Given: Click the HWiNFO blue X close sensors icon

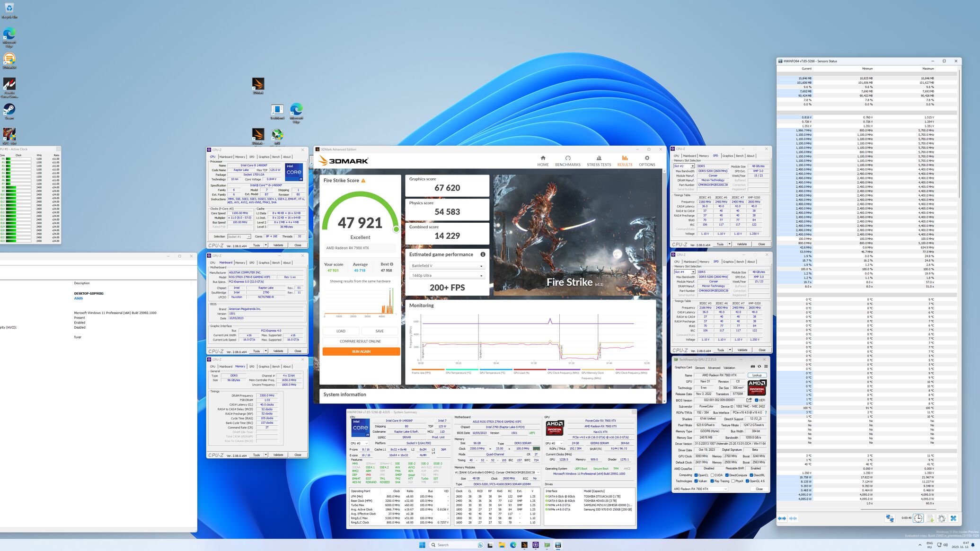Looking at the screenshot, I should click(x=954, y=518).
